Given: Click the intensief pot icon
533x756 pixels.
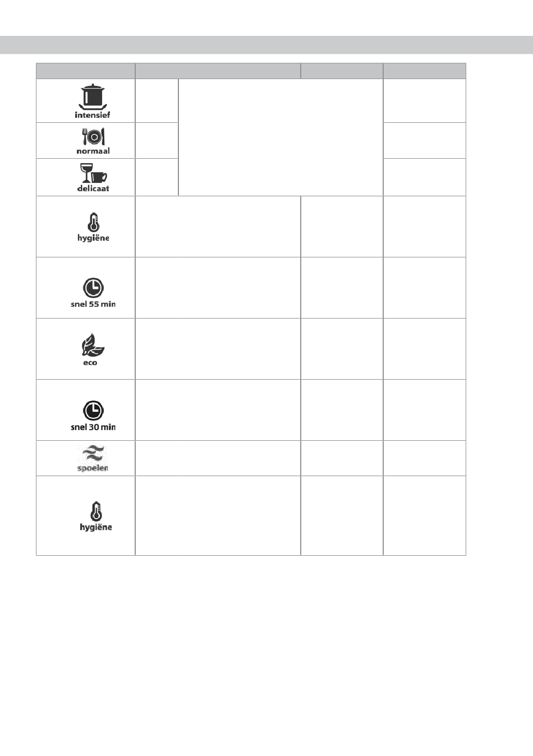Looking at the screenshot, I should pos(92,96).
